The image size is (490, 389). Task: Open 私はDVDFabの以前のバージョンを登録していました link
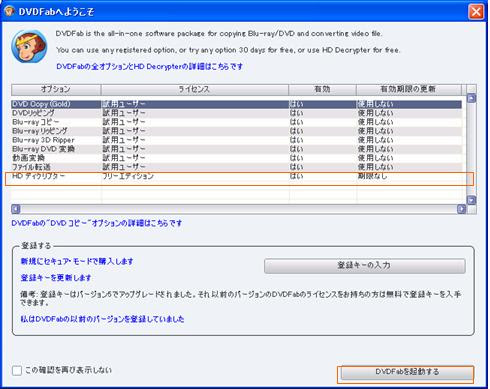point(102,319)
